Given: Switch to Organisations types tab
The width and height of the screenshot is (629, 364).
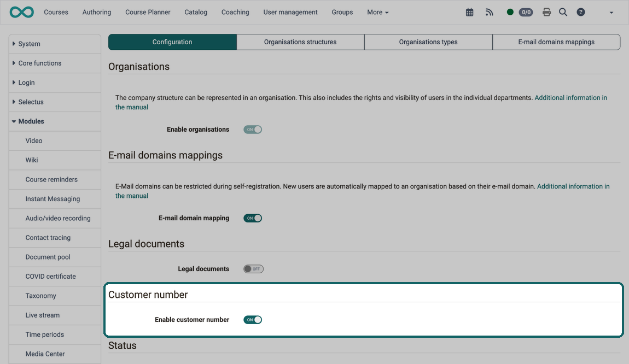Looking at the screenshot, I should [x=428, y=42].
